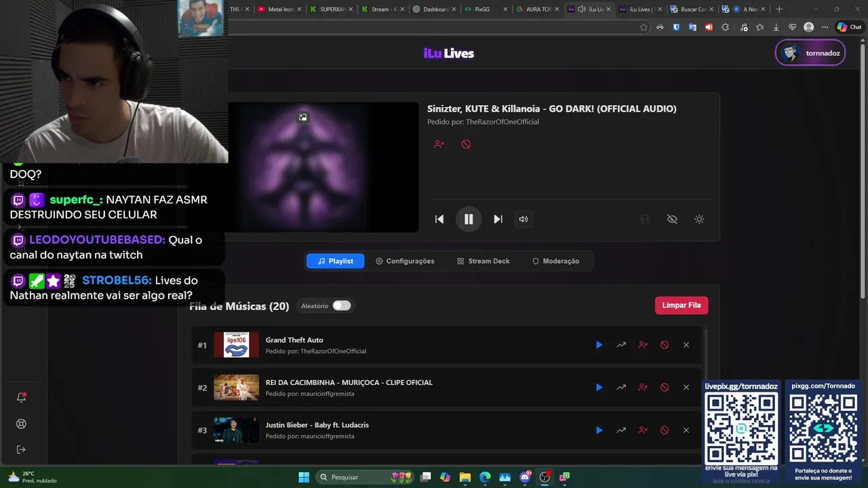
Task: Open the notifications bell in the sidebar
Action: [x=21, y=397]
